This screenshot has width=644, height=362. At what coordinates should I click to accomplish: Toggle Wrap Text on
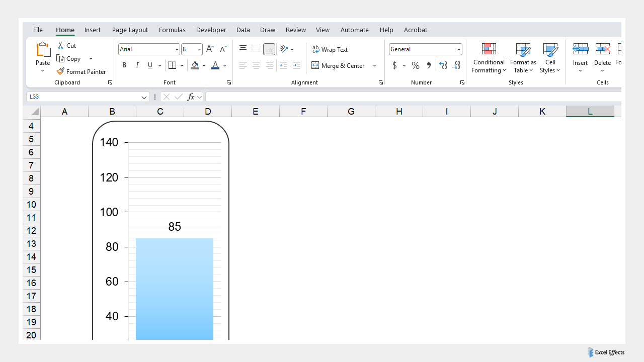coord(330,49)
